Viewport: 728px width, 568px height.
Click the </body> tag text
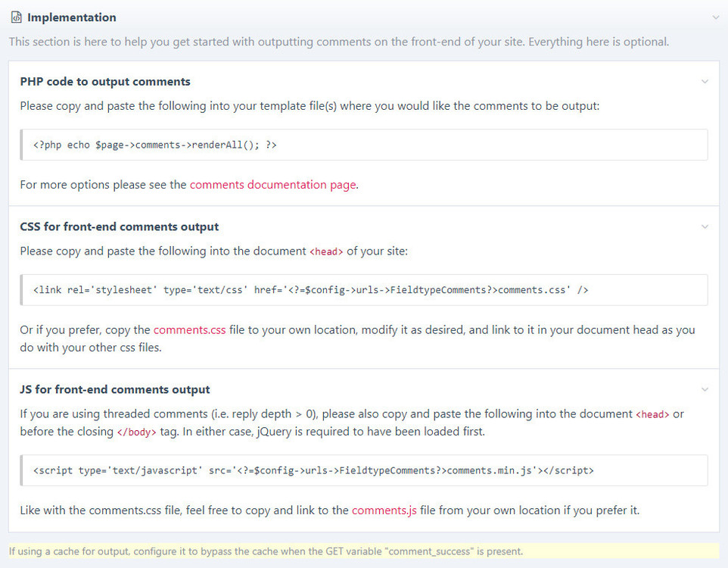tap(135, 432)
